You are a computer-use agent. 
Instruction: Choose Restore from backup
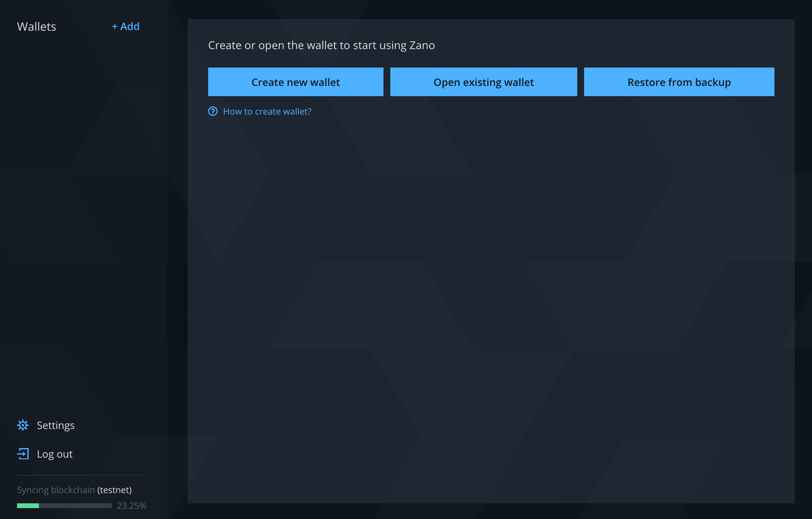point(679,82)
